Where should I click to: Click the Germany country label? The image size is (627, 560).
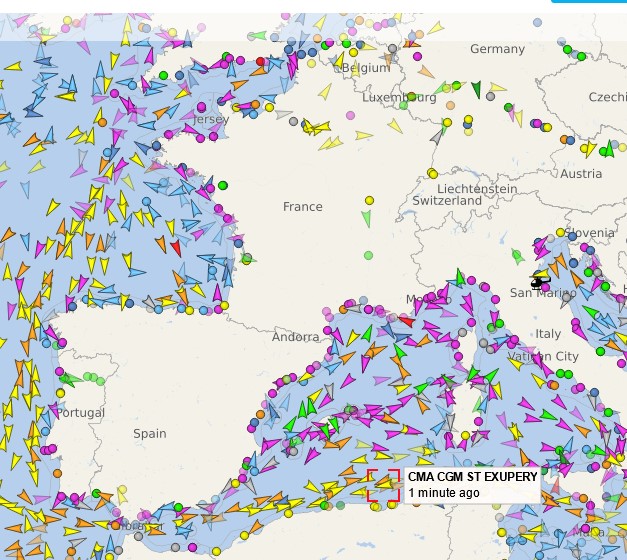tap(497, 49)
